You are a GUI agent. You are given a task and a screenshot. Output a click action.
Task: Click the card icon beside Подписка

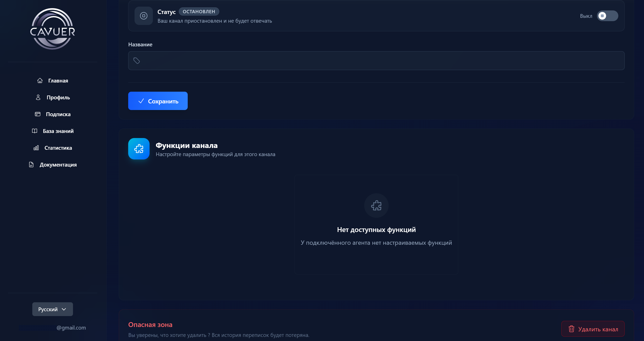pyautogui.click(x=38, y=114)
